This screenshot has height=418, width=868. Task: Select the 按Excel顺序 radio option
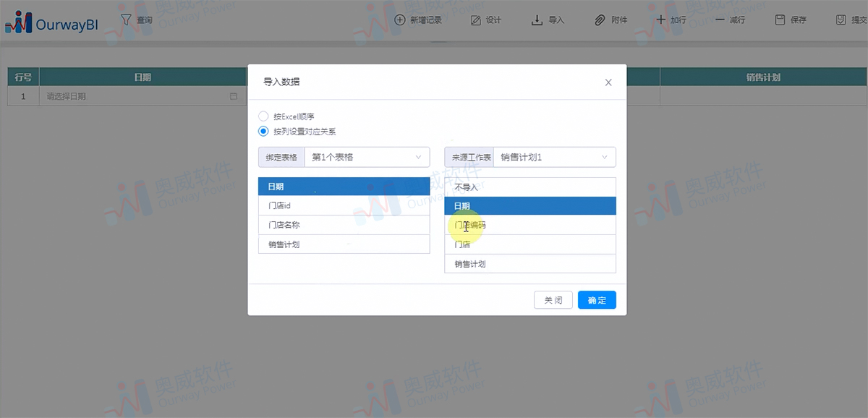point(263,116)
